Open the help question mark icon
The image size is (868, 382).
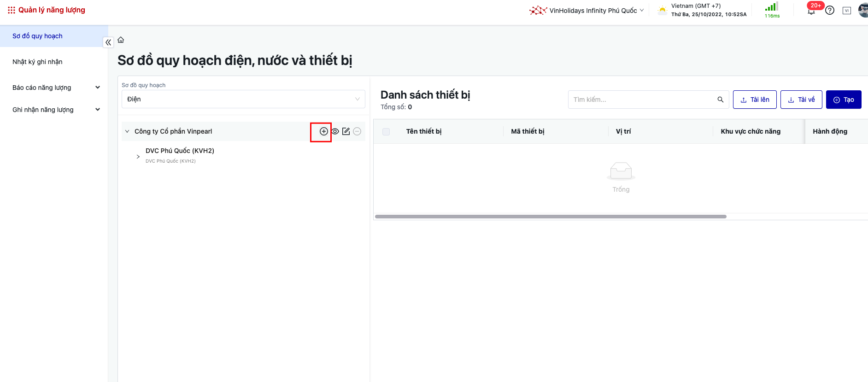830,10
